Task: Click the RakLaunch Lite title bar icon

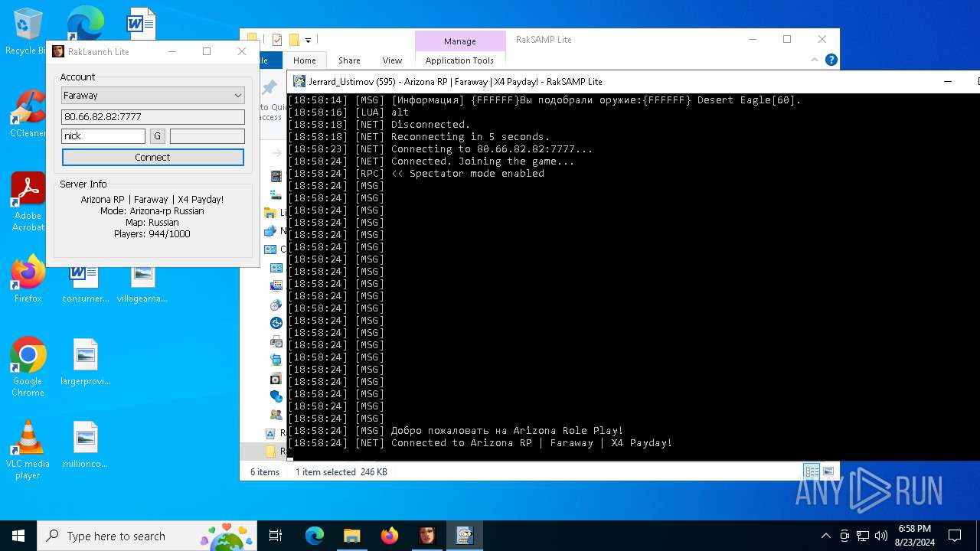Action: (x=58, y=51)
